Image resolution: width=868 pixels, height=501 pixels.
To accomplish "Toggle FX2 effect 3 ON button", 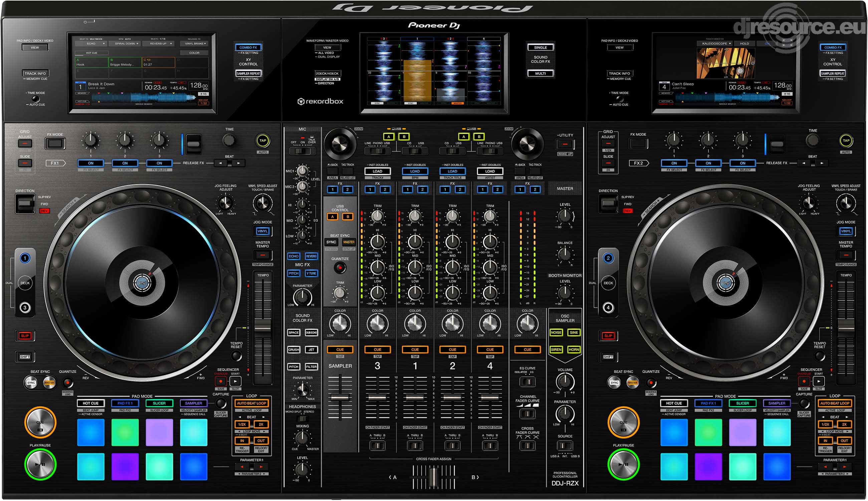I will point(742,163).
